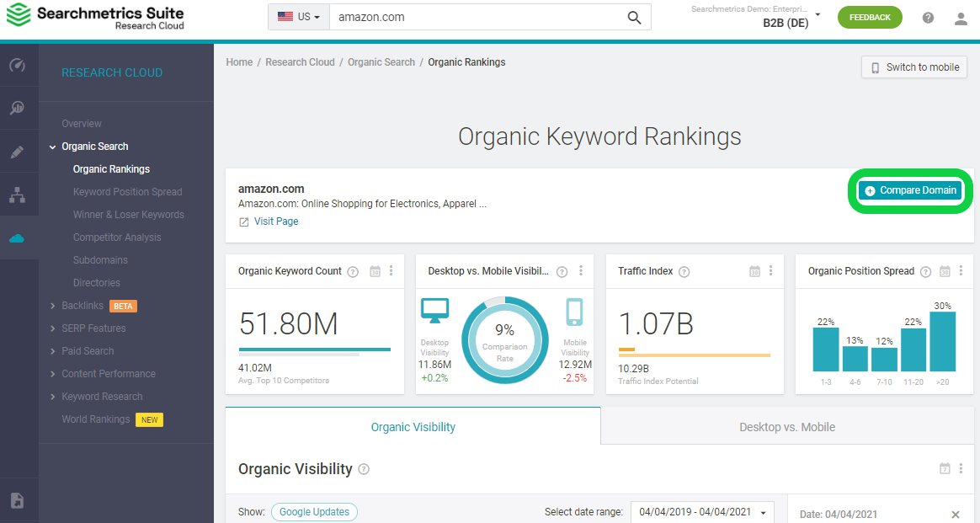This screenshot has width=980, height=523.
Task: Expand the Backlinks menu section
Action: point(52,306)
